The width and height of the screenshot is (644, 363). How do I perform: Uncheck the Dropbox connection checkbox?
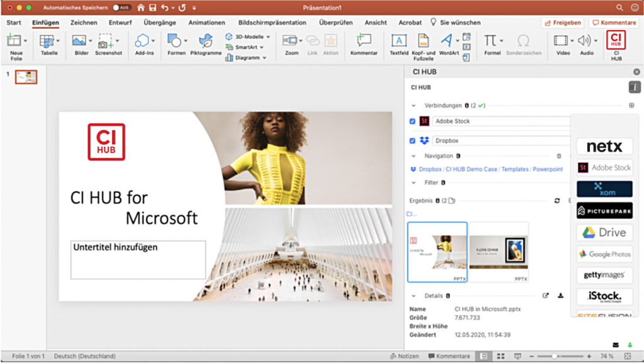pos(413,141)
